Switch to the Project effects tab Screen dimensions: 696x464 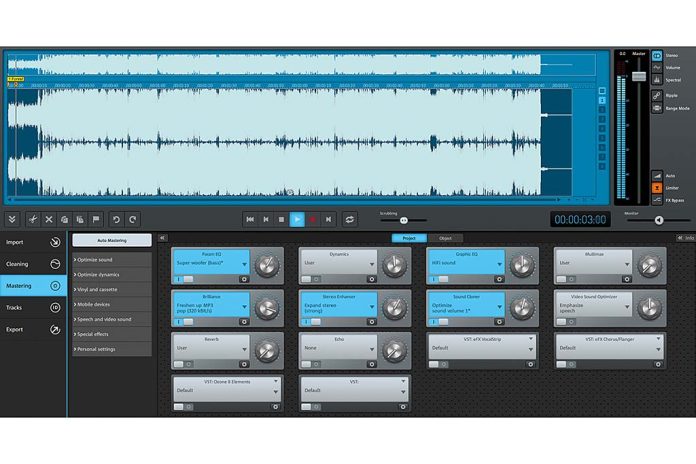(409, 238)
